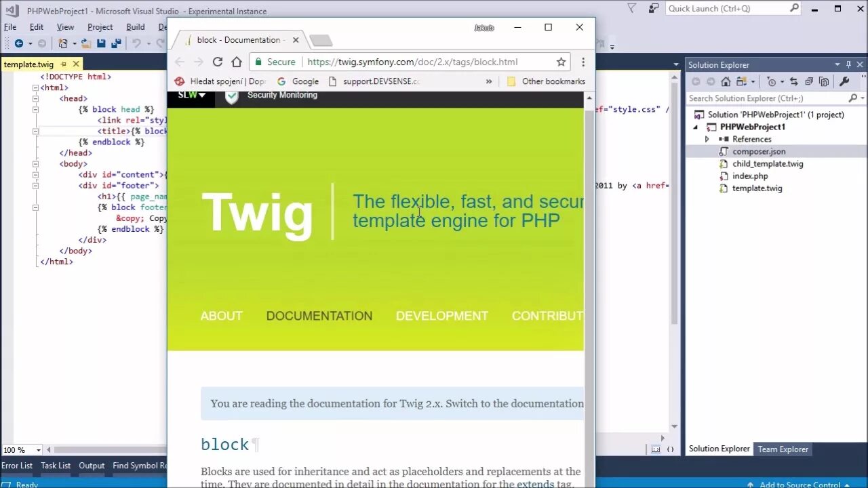Screen dimensions: 868x488
Task: Open the Project menu
Action: point(100,27)
